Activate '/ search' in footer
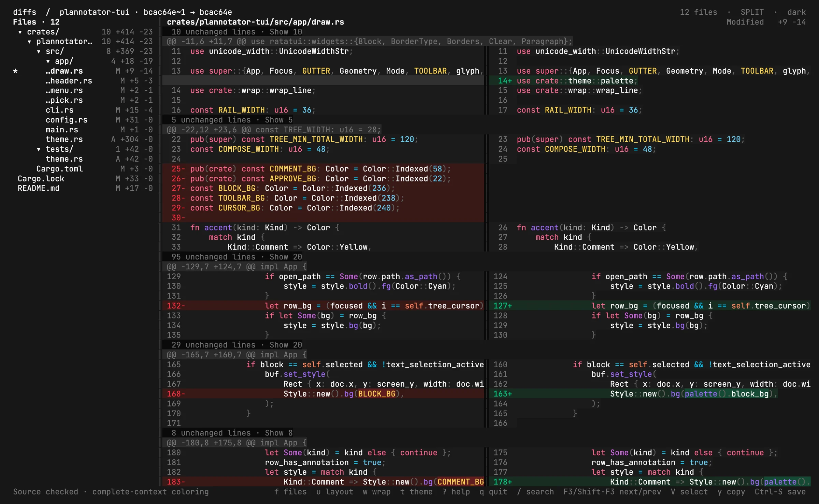The height and width of the screenshot is (504, 819). click(x=535, y=492)
